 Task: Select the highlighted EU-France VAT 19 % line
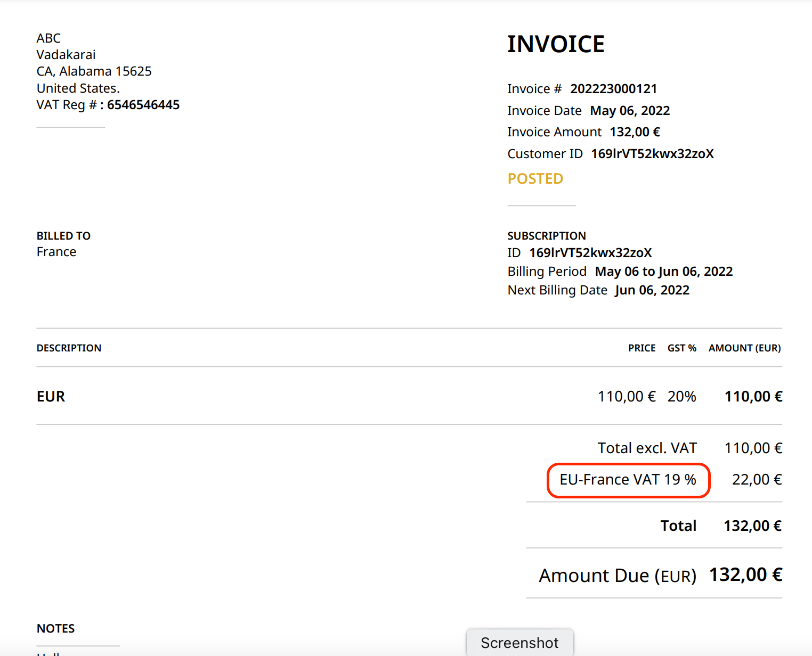click(x=628, y=479)
